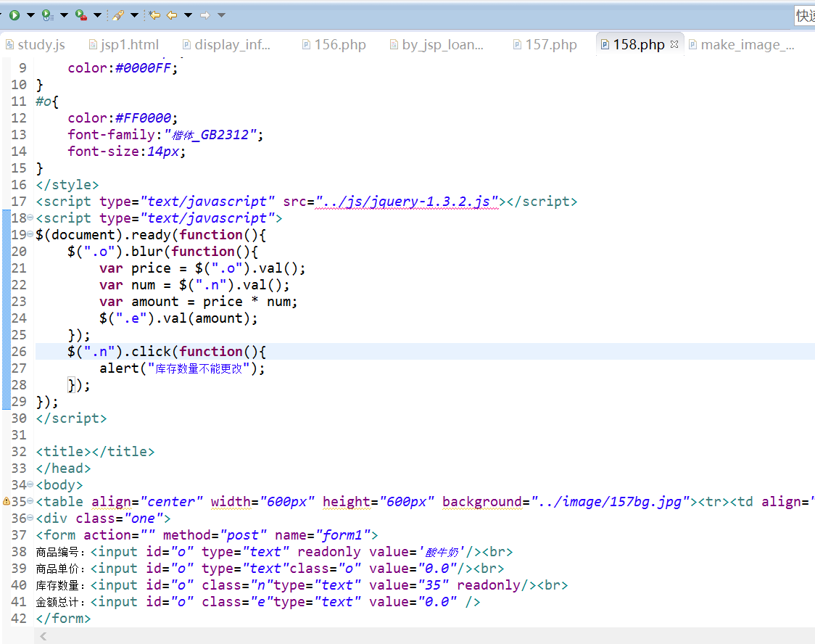Click the Profile run icon
The width and height of the screenshot is (815, 644).
pos(47,15)
